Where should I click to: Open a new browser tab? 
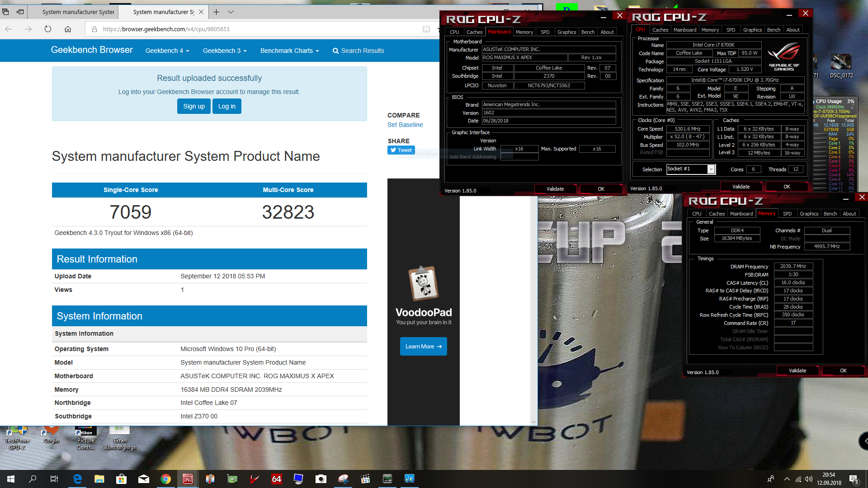click(x=216, y=12)
